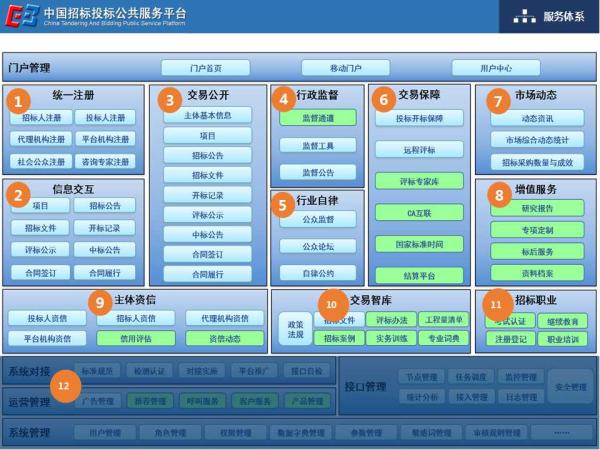Screen dimensions: 600x450
Task: Open 门户首页 in portal management row
Action: (x=206, y=68)
